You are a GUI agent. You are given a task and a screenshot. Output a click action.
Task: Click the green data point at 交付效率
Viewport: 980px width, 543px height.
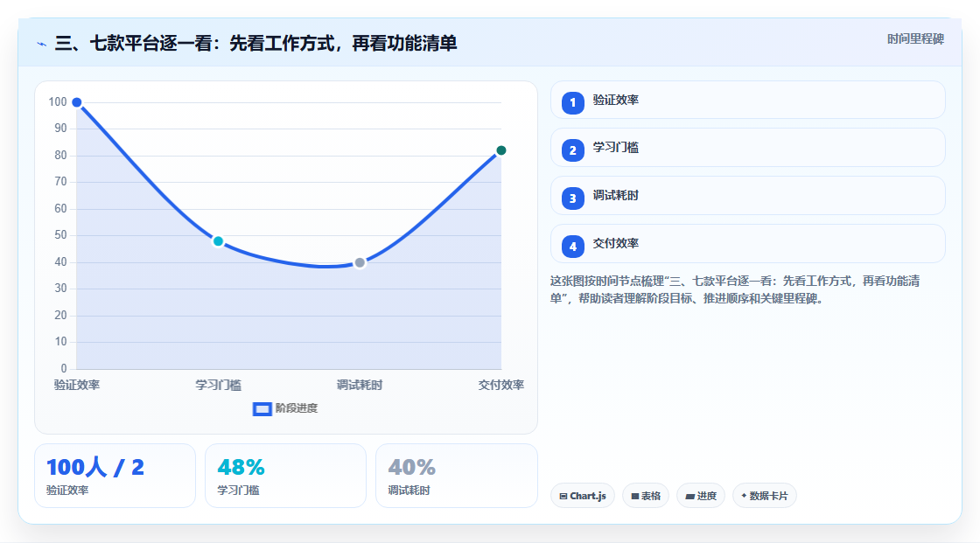501,150
